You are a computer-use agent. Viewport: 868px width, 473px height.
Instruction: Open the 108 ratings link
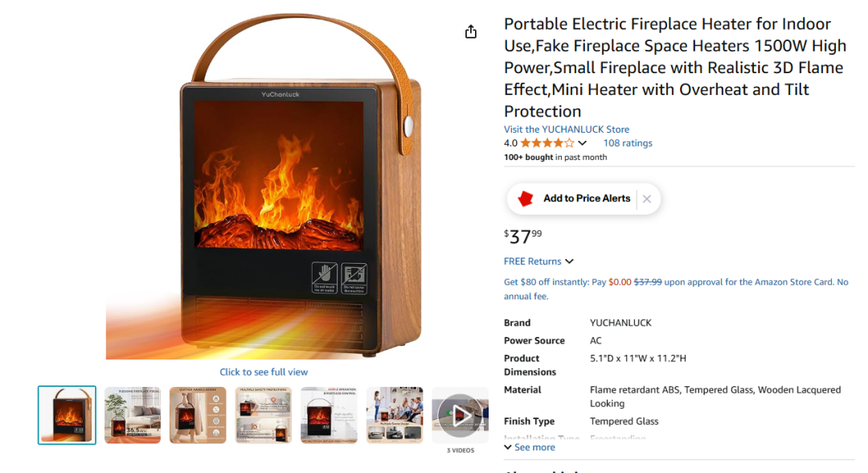click(x=628, y=143)
